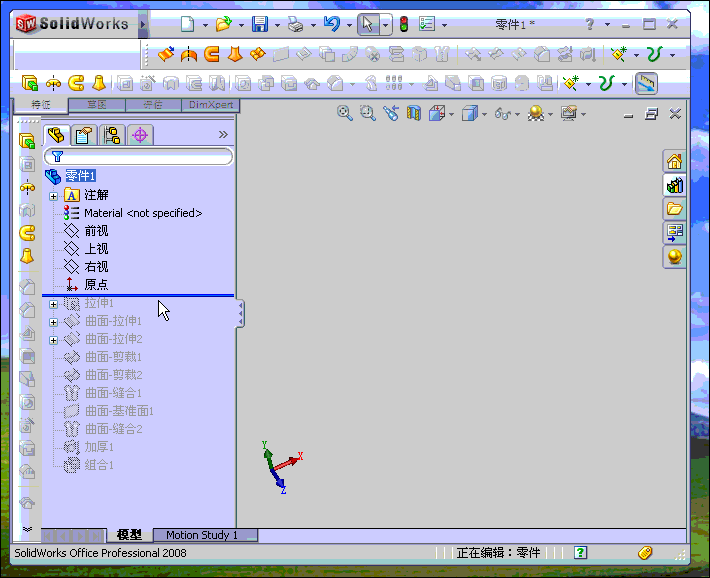This screenshot has height=578, width=710.
Task: Select the 原点 origin item
Action: pos(96,284)
